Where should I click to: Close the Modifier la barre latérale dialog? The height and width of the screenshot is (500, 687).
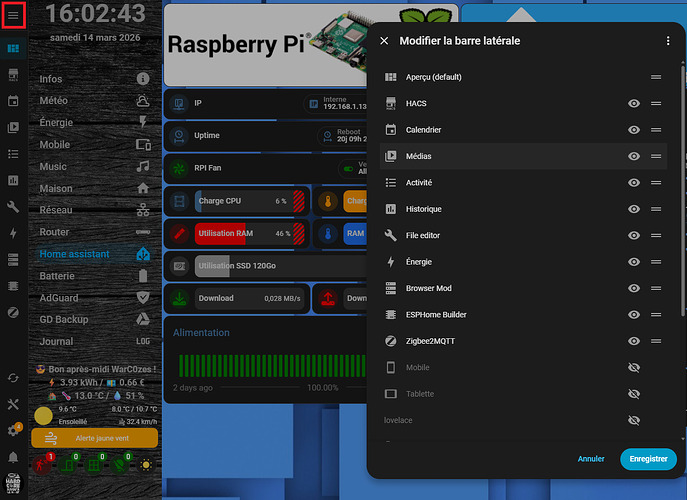(384, 41)
